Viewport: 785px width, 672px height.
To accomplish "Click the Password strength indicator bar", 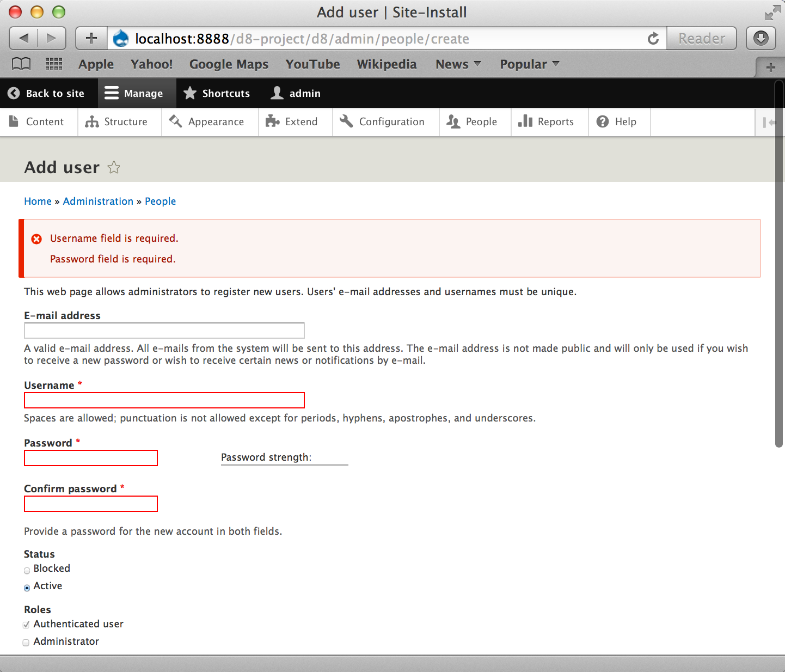I will tap(285, 465).
